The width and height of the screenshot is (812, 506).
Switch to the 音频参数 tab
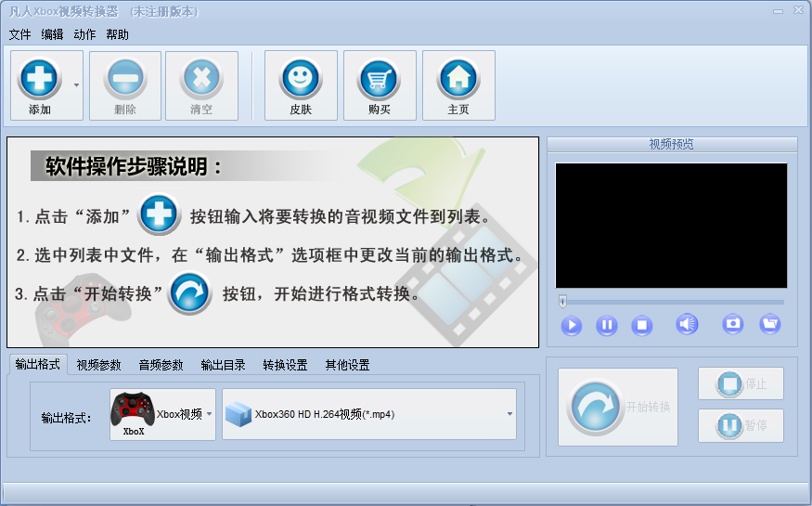[161, 365]
